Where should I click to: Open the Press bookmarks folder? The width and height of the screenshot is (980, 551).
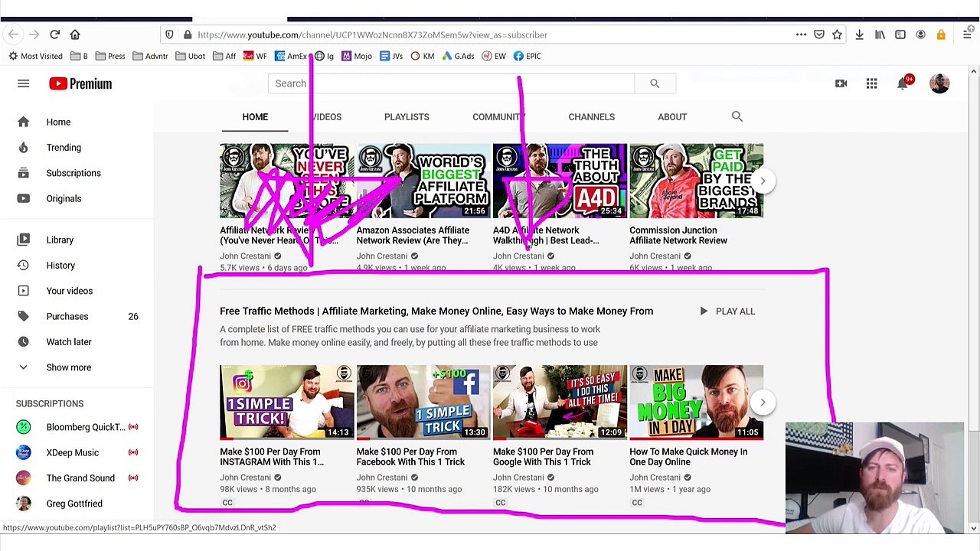[x=110, y=56]
